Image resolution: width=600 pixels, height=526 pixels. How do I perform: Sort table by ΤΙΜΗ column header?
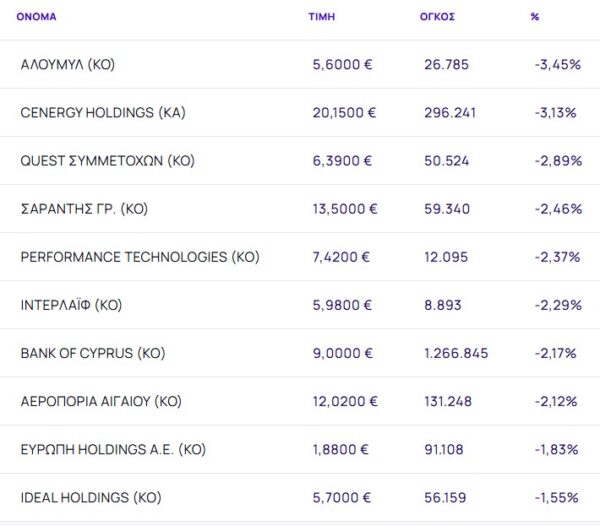(321, 17)
